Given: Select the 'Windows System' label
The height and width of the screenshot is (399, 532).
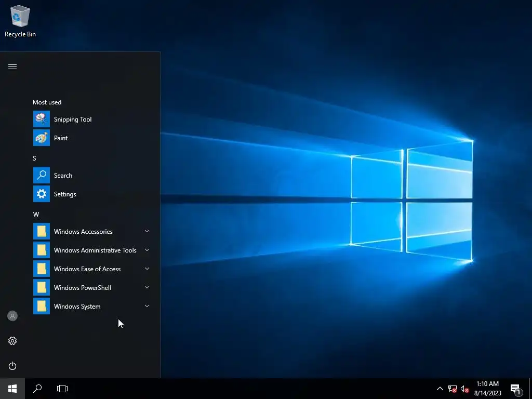Looking at the screenshot, I should click(x=77, y=307).
